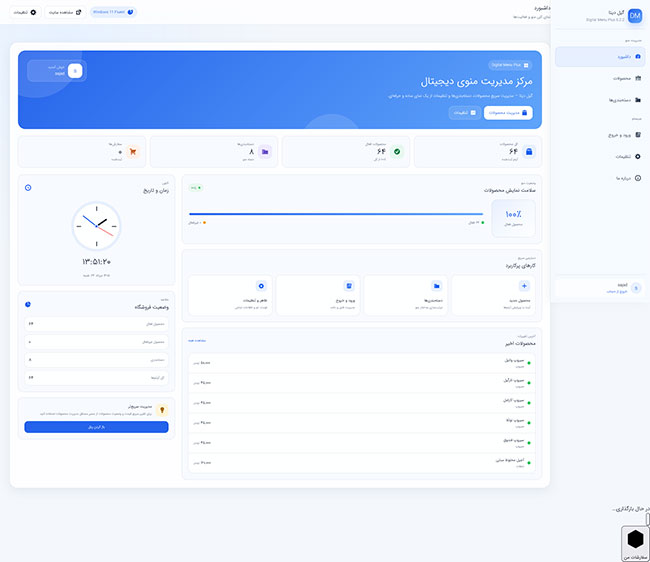The width and height of the screenshot is (650, 562).
Task: Click the blue button in مدیریت سریع‌تر card
Action: 97,427
